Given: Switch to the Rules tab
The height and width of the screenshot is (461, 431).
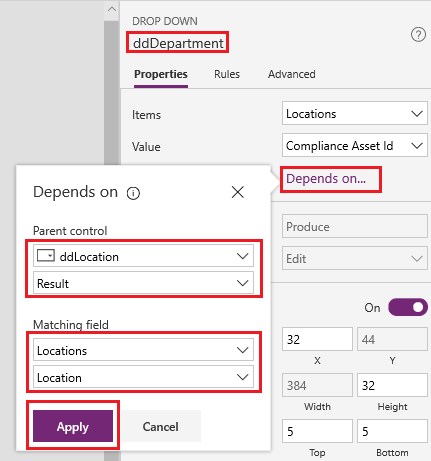Looking at the screenshot, I should [227, 74].
